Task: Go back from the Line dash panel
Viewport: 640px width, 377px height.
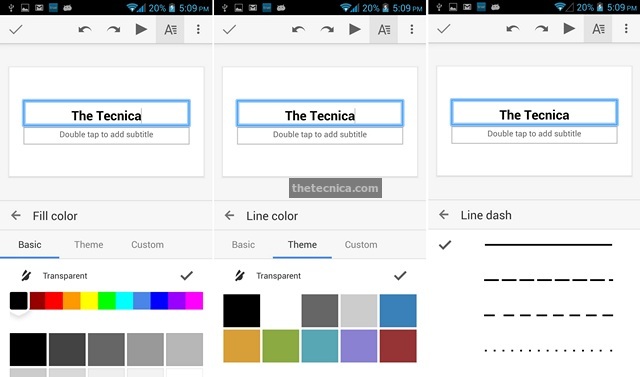Action: (444, 215)
